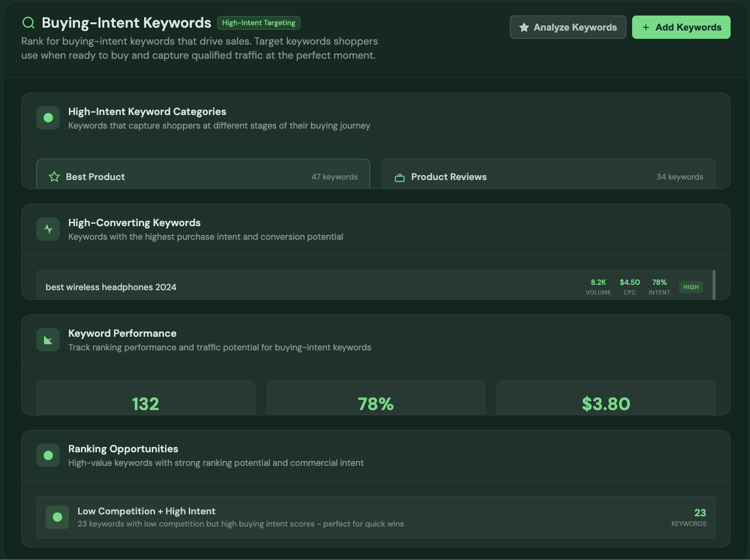Image resolution: width=750 pixels, height=560 pixels.
Task: Click the shopping bag icon for Product Reviews
Action: tap(399, 177)
